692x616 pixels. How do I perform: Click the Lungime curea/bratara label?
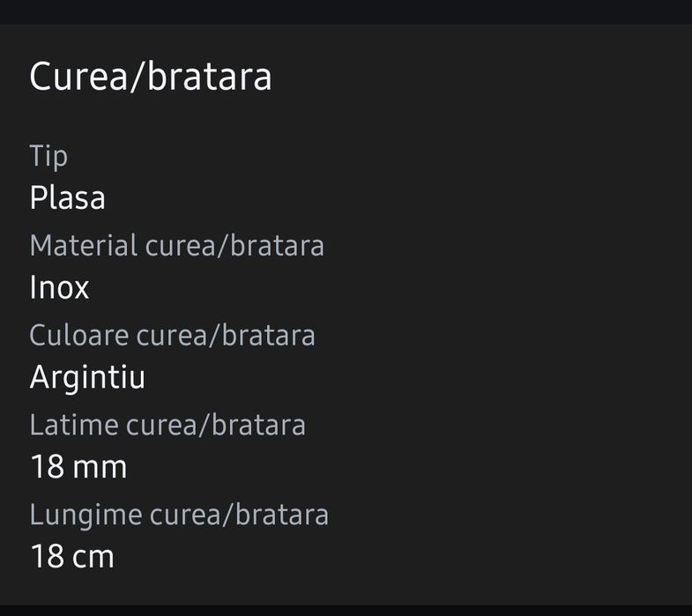pos(179,514)
